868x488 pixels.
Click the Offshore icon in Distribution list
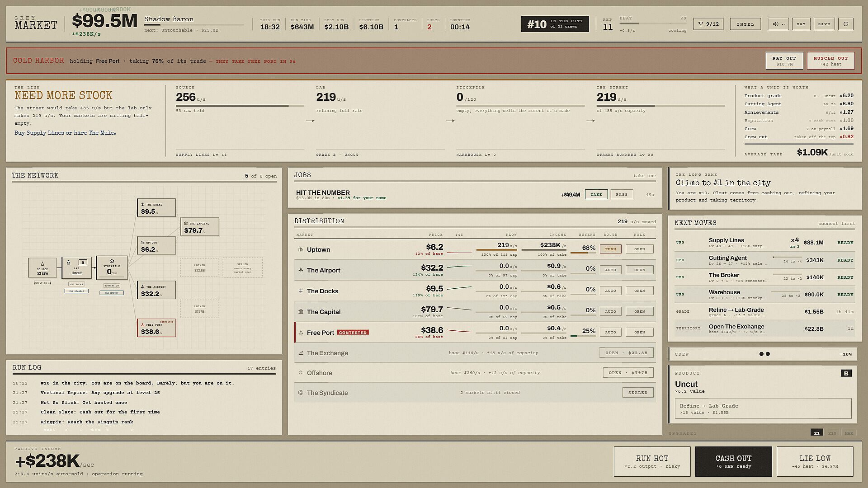[x=301, y=373]
